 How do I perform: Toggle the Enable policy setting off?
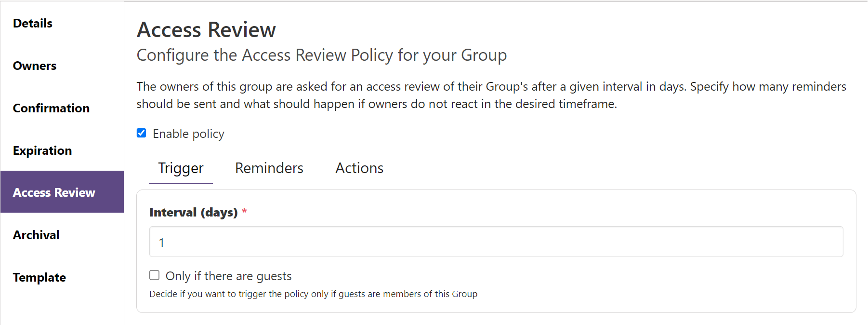click(x=141, y=133)
